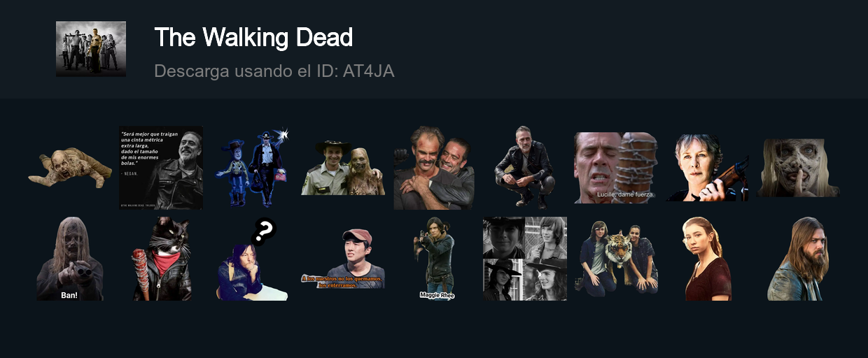Viewport: 868px width, 358px height.
Task: Click the 'The Walking Dead' pack title
Action: [x=253, y=37]
